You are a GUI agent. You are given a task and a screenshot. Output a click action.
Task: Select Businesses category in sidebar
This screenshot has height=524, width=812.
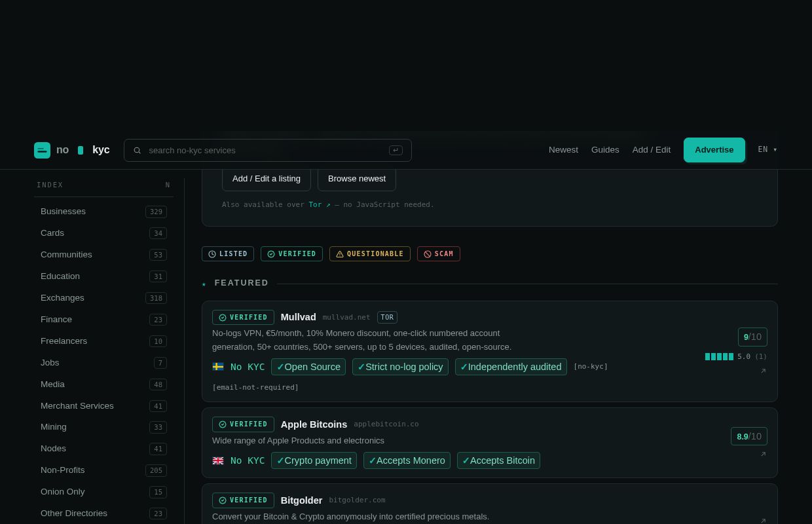click(103, 212)
